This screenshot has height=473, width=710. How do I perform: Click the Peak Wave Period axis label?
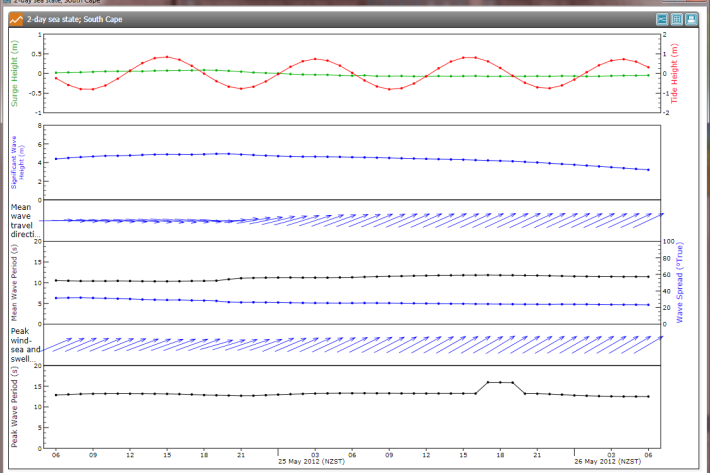click(x=16, y=406)
